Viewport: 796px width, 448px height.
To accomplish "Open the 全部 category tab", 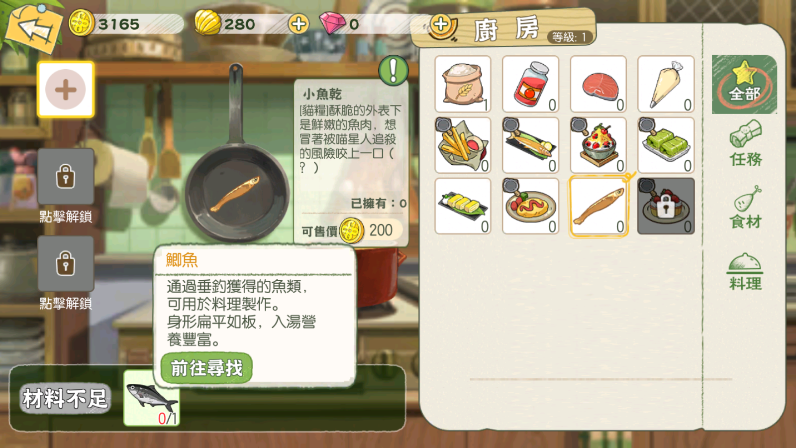I will click(744, 84).
